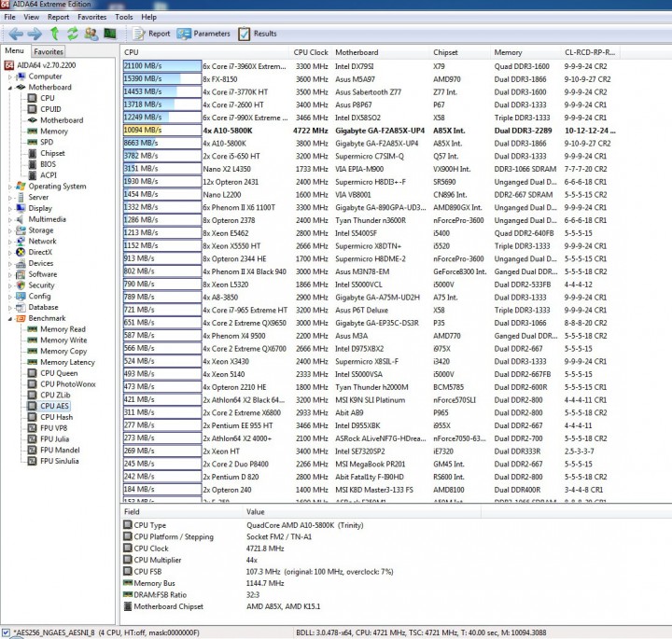The image size is (672, 639).
Task: Switch to the Menu tab
Action: (x=15, y=50)
